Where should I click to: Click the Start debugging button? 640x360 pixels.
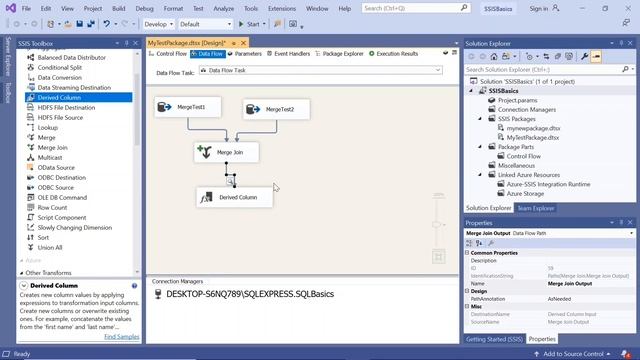coord(249,24)
